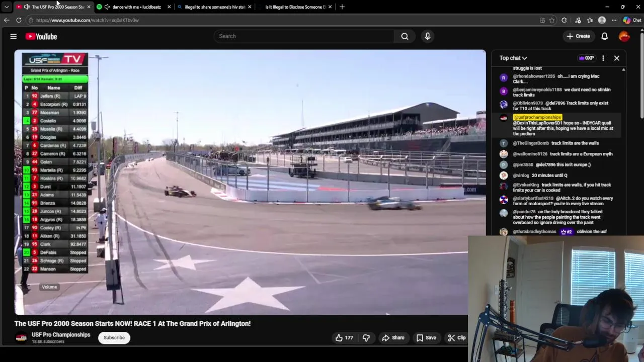This screenshot has height=362, width=644.
Task: Click @thatsbradleythomas chat author name
Action: (x=534, y=232)
